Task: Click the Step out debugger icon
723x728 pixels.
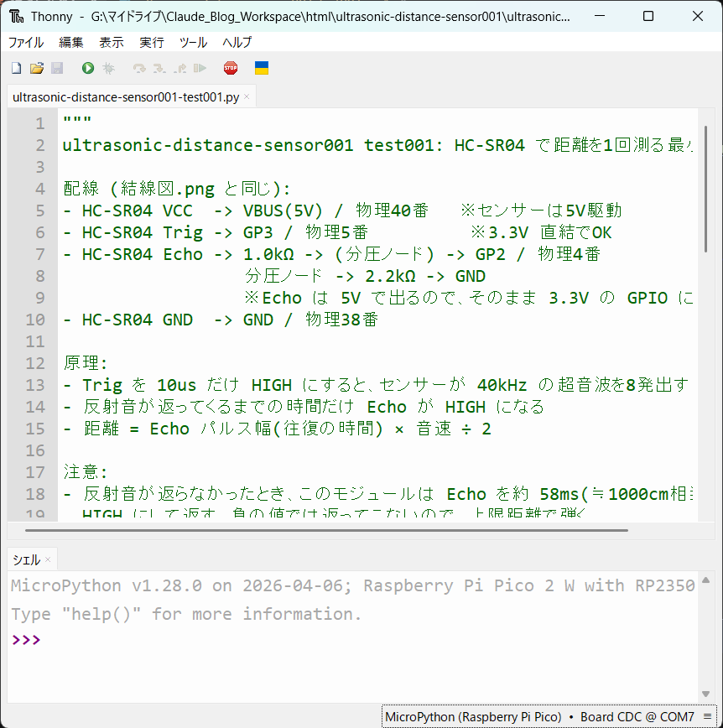Action: 179,68
